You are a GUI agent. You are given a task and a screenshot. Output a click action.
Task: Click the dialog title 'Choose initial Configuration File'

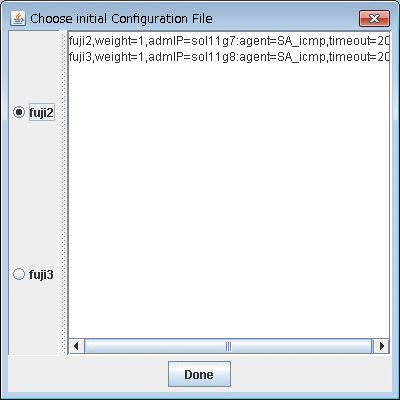121,18
